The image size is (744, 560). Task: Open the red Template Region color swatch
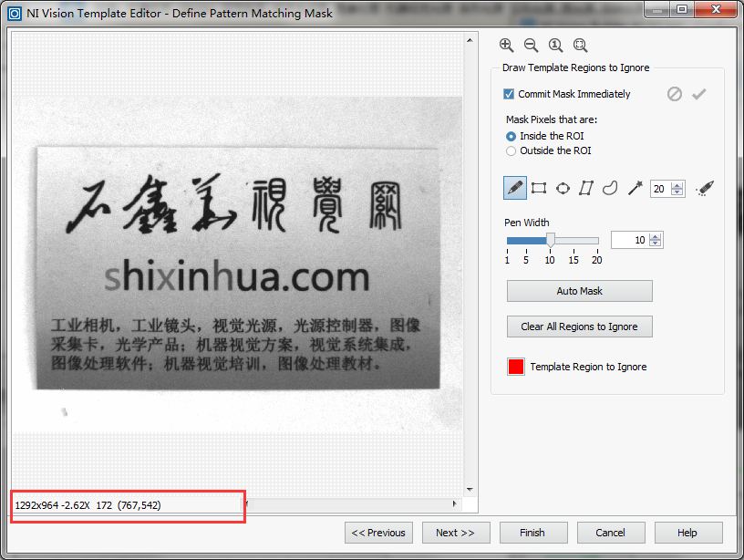pos(516,367)
